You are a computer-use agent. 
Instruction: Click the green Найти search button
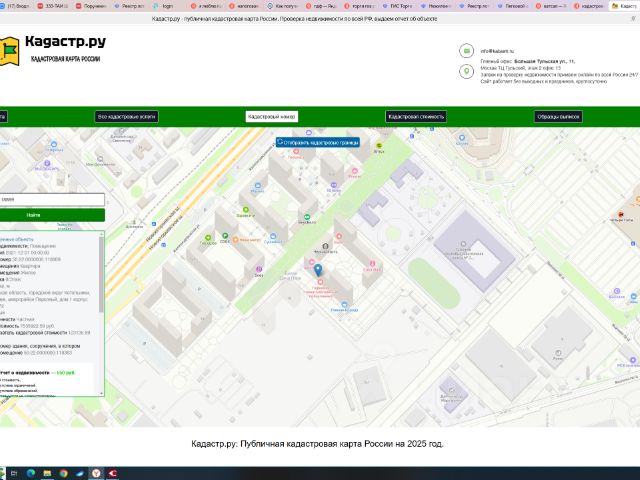51,215
